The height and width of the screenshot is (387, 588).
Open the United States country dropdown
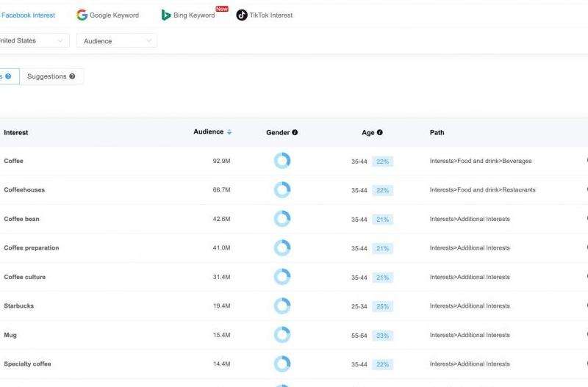click(x=33, y=40)
